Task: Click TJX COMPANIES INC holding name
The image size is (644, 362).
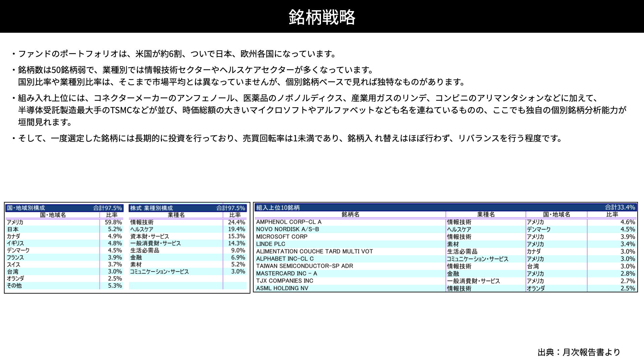Action: (284, 281)
